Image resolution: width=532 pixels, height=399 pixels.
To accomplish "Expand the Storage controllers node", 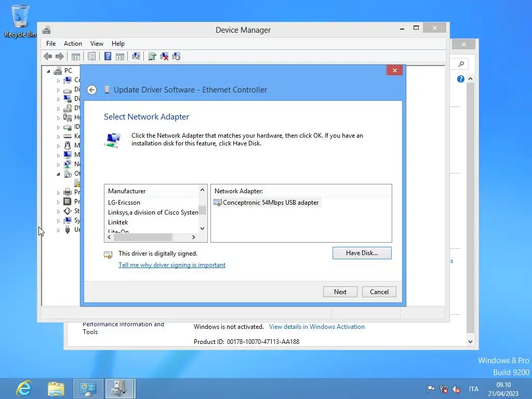I will 58,211.
